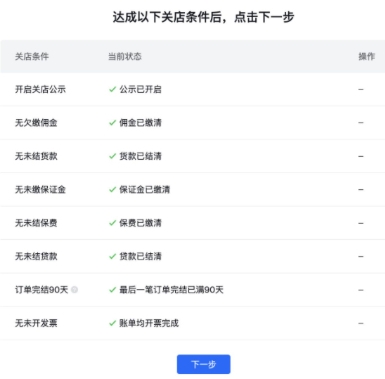
Task: Click the green checkmark next to 佣金已缴清
Action: tap(112, 123)
